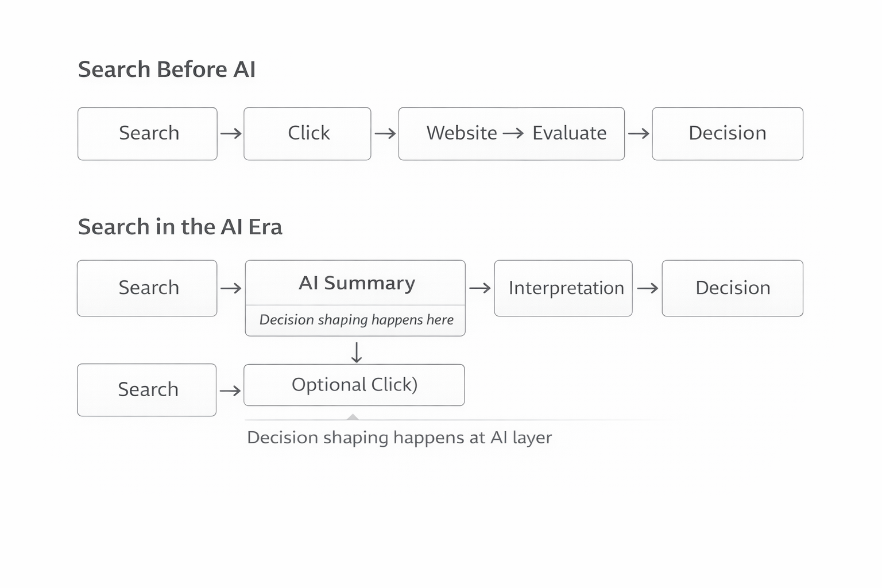Click the arrow from Search to AI Summary
The height and width of the screenshot is (588, 882).
[231, 288]
